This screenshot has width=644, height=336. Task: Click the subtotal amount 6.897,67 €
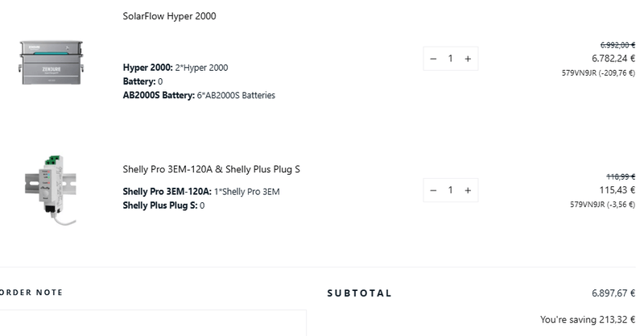613,293
